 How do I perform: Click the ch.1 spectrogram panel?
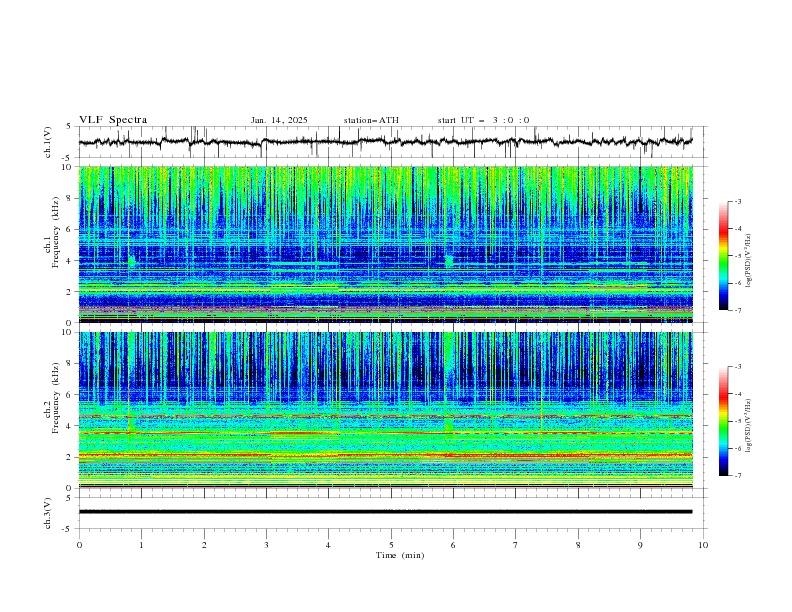386,244
